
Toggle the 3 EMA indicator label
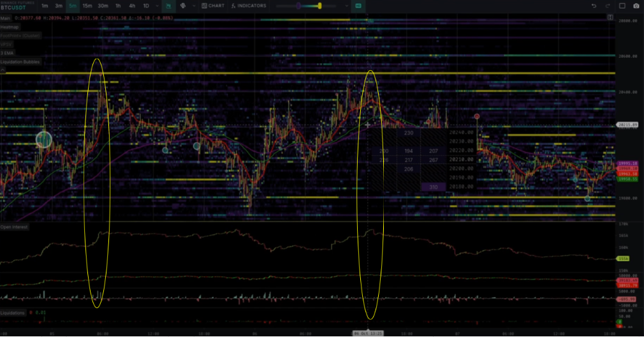tap(8, 53)
